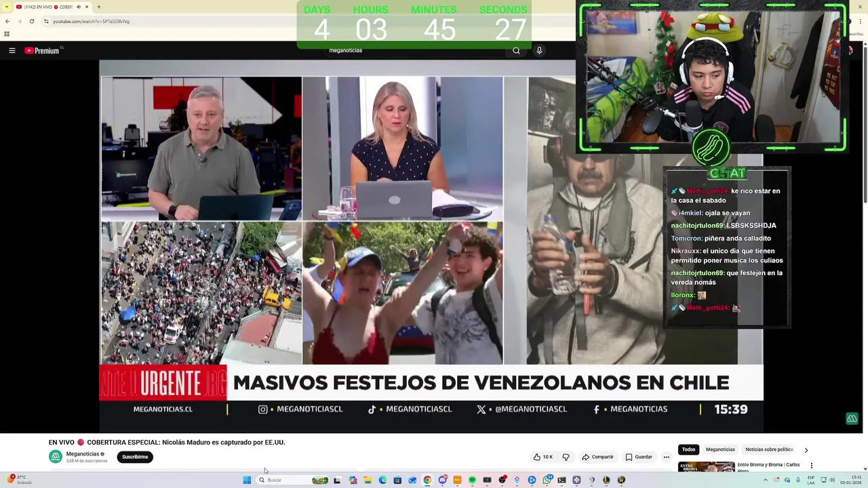The height and width of the screenshot is (488, 868).
Task: Open a new browser tab with plus
Action: coord(99,7)
